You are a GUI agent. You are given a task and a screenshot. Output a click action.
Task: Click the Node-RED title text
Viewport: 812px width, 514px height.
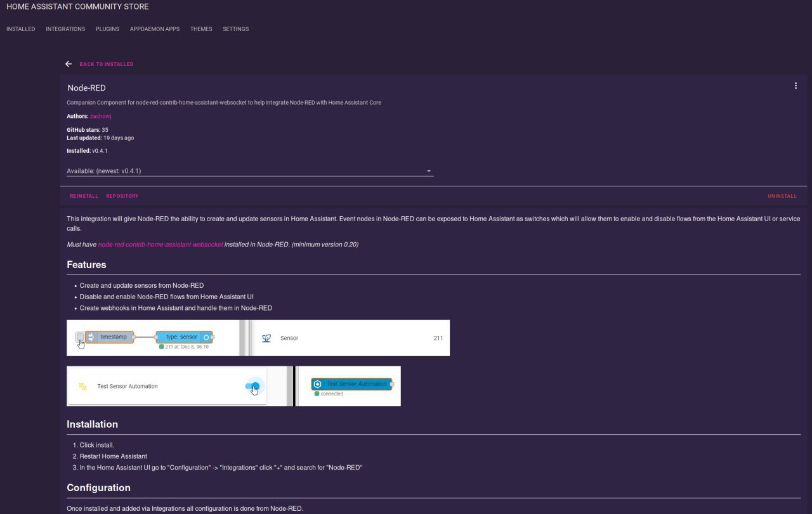86,88
